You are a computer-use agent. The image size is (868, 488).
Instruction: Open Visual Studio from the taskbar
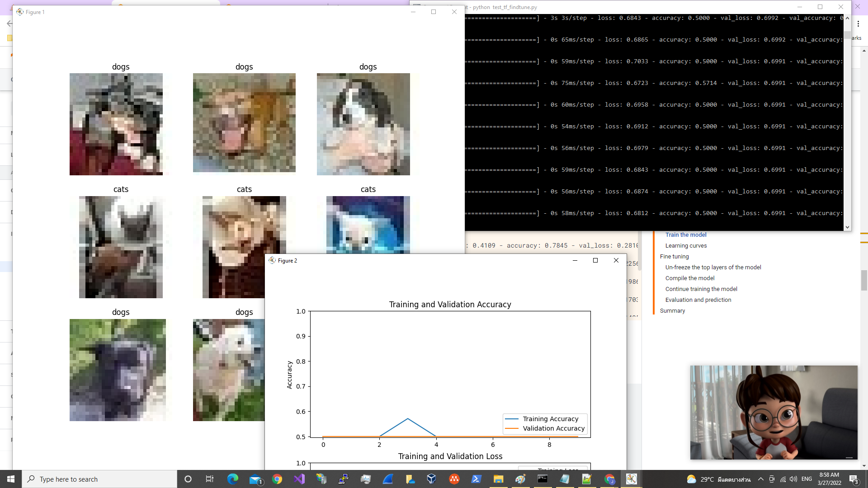tap(299, 479)
